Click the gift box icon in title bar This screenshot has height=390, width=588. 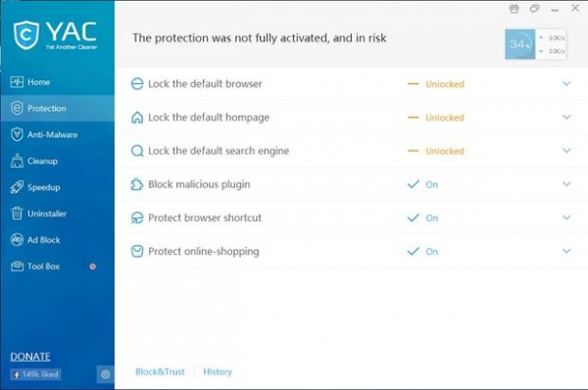[514, 8]
